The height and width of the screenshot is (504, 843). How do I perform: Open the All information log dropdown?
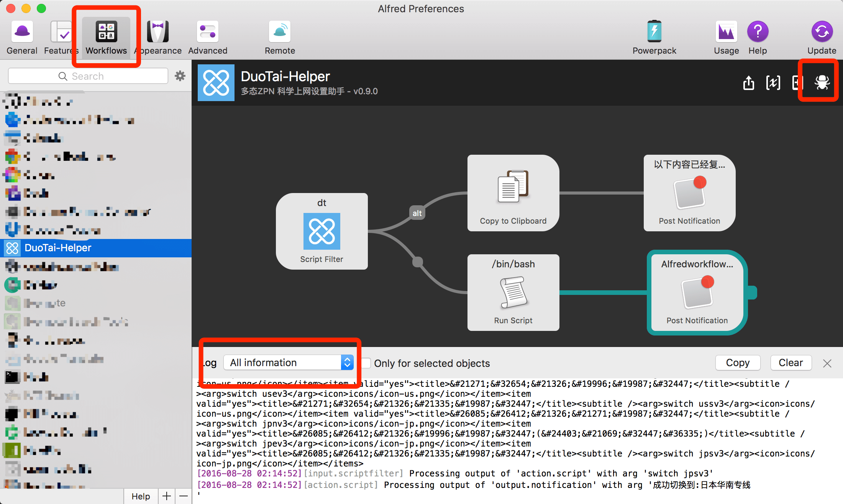288,362
